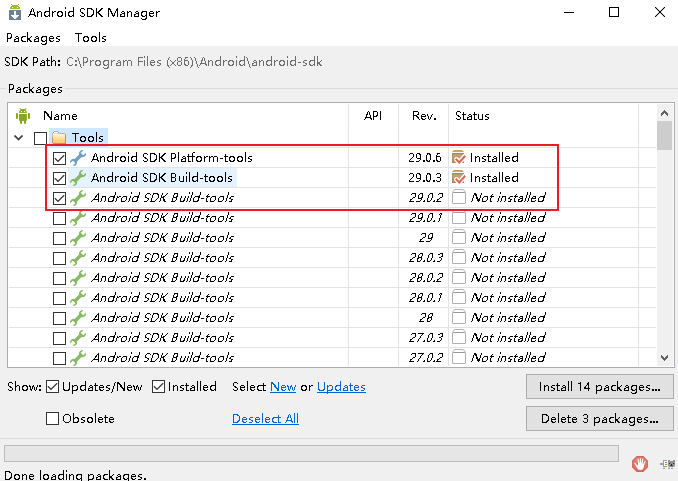Image resolution: width=678 pixels, height=481 pixels.
Task: Click the wrench icon for Build-tools rev 29
Action: click(x=78, y=237)
